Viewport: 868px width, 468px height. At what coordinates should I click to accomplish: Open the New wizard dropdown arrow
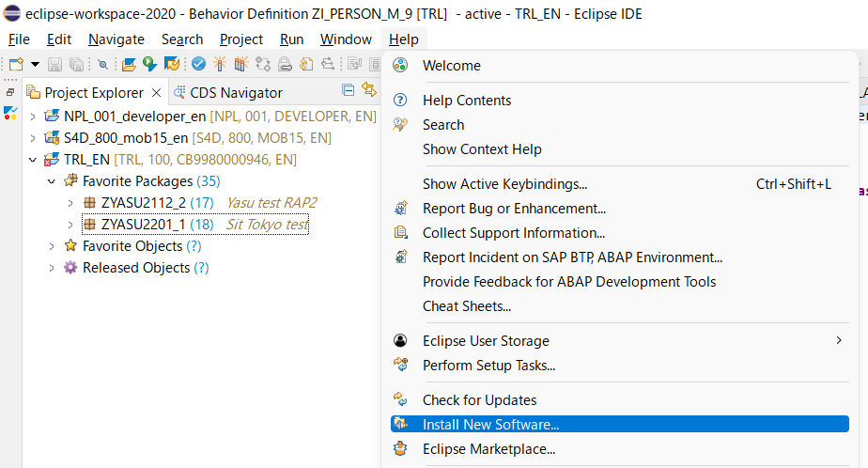[35, 64]
